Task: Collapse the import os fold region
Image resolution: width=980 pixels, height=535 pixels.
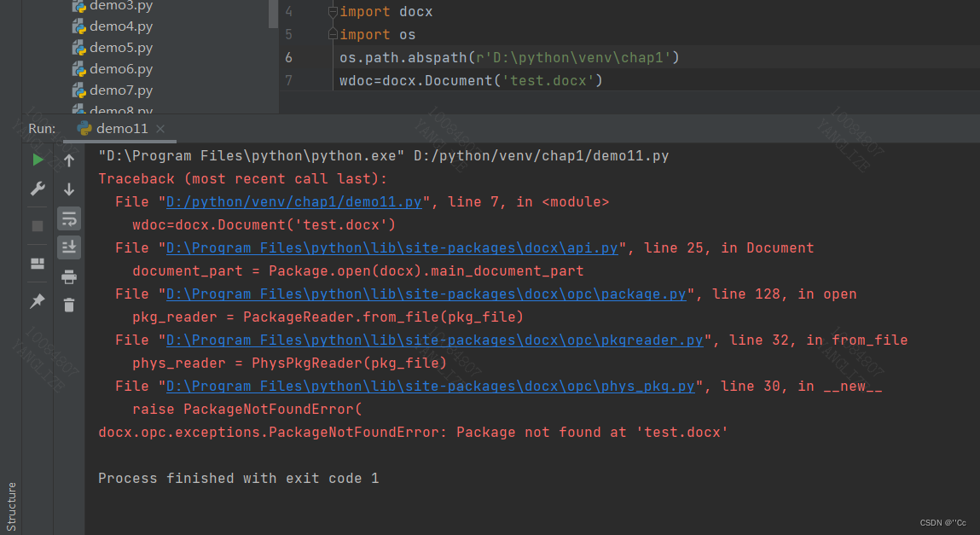Action: [332, 34]
